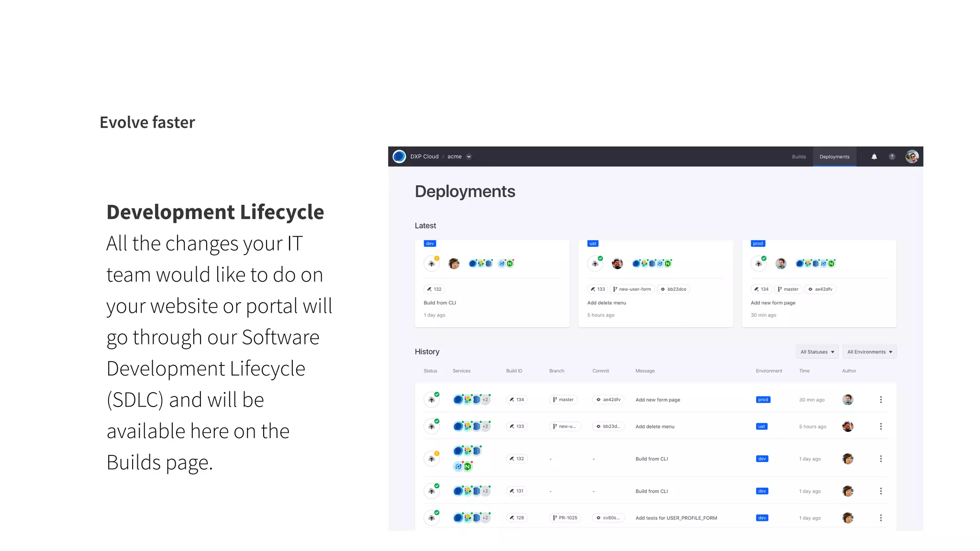Click build 132 chip on dev card
Viewport: 980px width, 551px height.
(434, 289)
